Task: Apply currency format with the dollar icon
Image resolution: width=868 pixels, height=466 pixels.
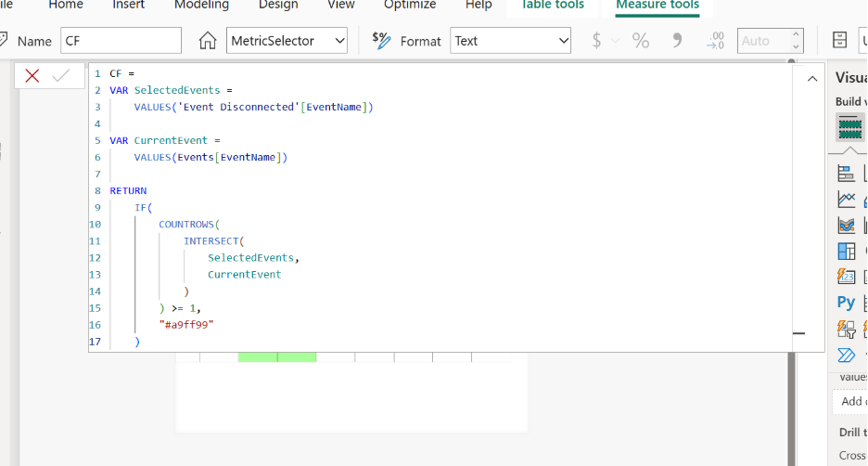Action: 596,41
